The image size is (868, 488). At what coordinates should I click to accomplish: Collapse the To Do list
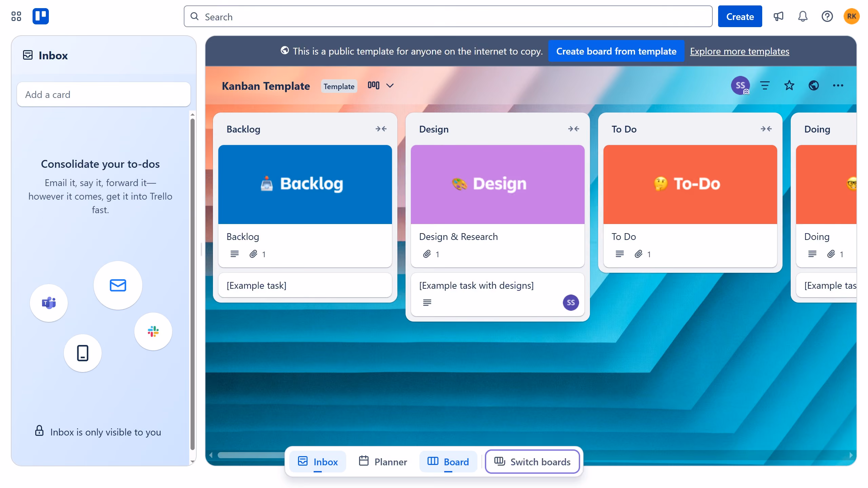click(766, 129)
